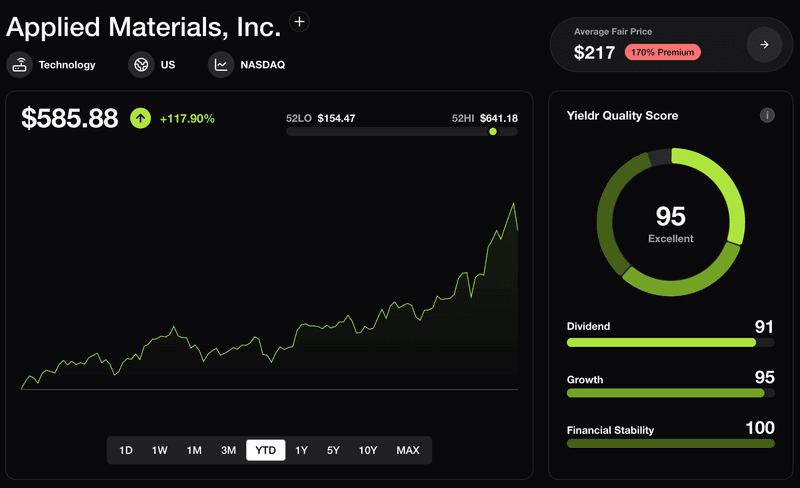Image resolution: width=800 pixels, height=488 pixels.
Task: Select the MAX time range
Action: (408, 450)
